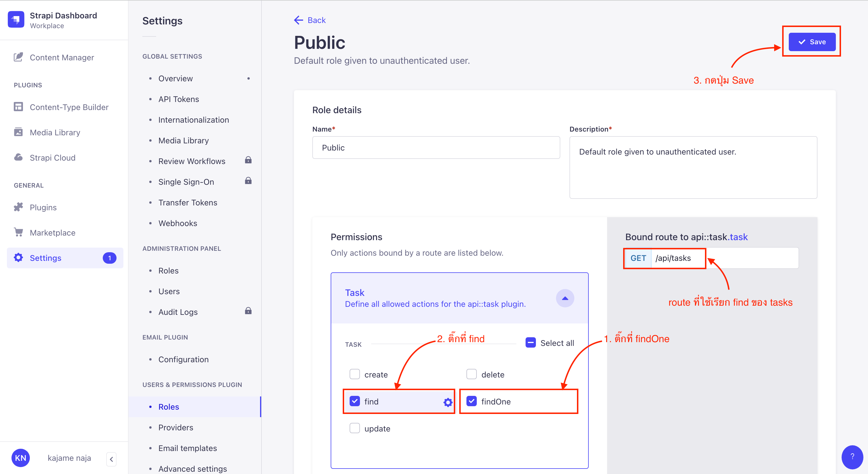Expand the Task permissions section
Image resolution: width=868 pixels, height=474 pixels.
coord(565,298)
